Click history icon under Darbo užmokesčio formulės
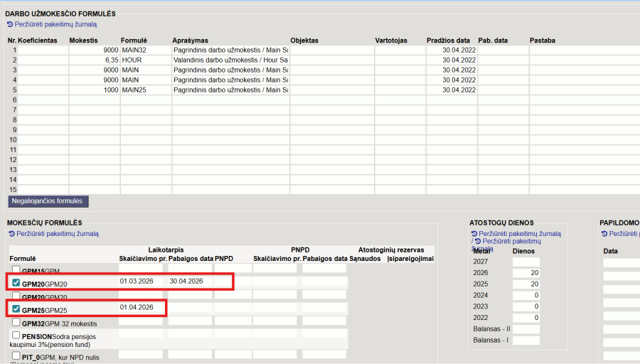Viewport: 640px width, 364px height. pos(11,24)
